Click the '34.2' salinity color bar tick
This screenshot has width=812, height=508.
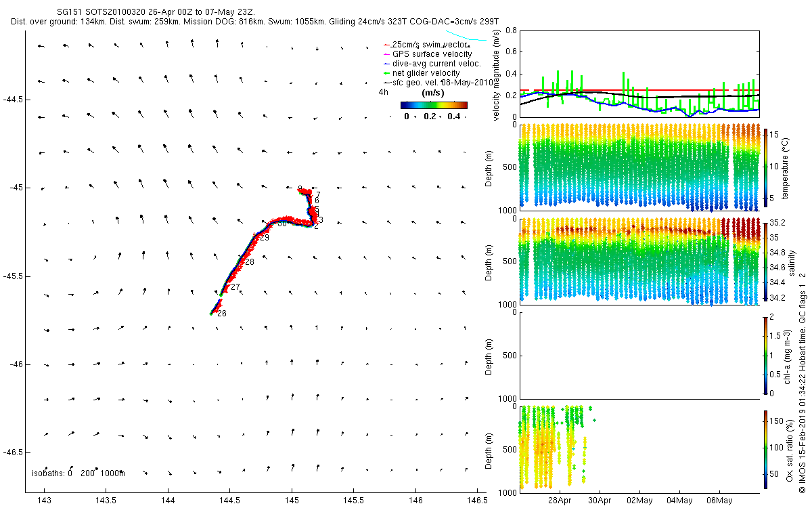(778, 298)
